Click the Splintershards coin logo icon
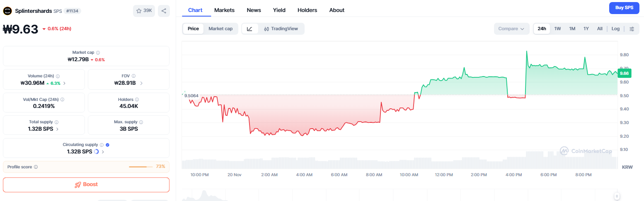The height and width of the screenshot is (201, 644). [8, 11]
